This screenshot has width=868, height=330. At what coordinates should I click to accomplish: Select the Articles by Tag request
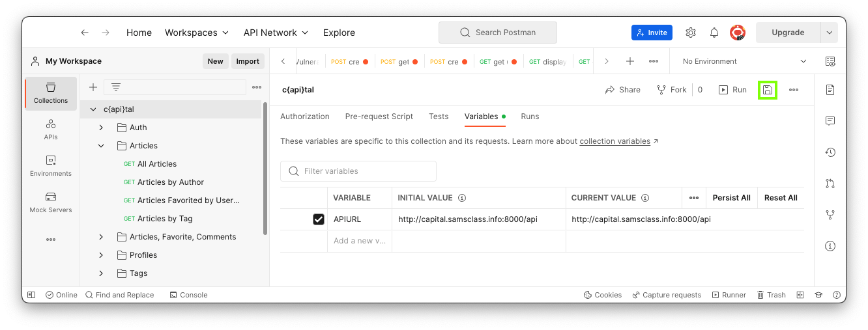[x=165, y=219]
